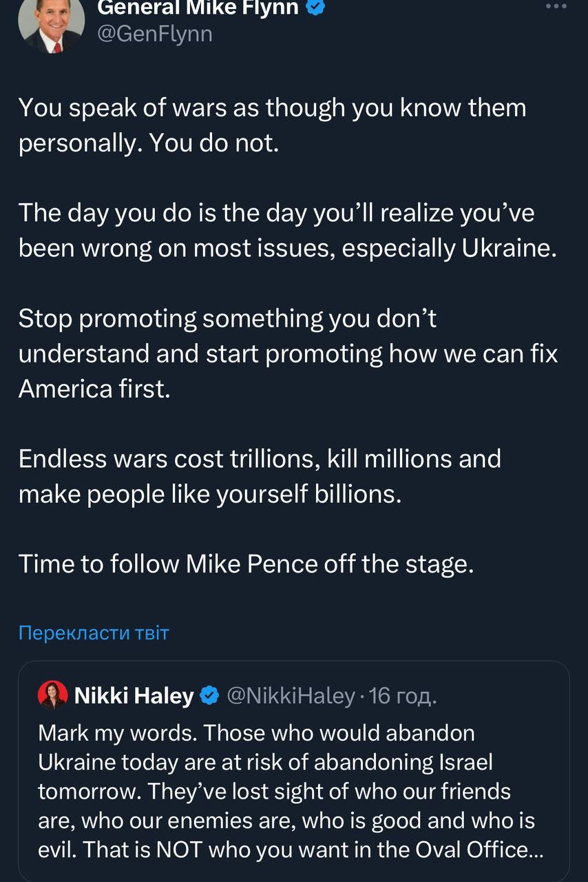Click the words "America first." in the tweet
Screen dimensions: 588x882
click(94, 389)
